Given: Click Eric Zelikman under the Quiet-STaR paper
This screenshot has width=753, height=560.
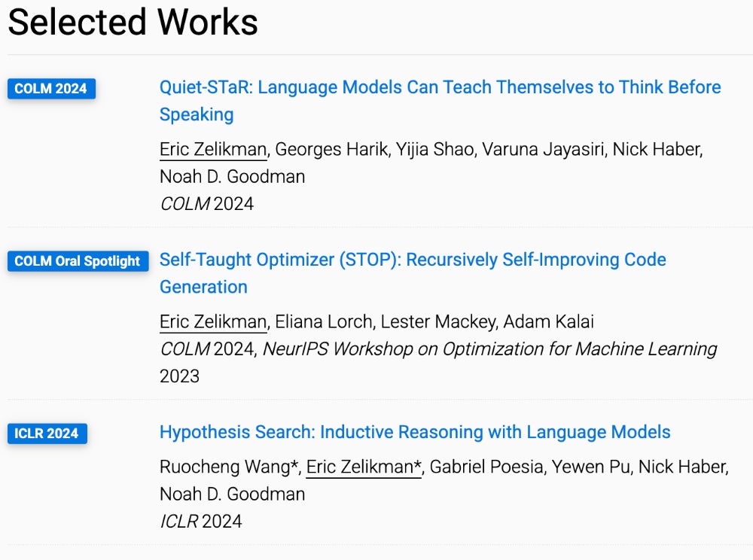Looking at the screenshot, I should [213, 149].
